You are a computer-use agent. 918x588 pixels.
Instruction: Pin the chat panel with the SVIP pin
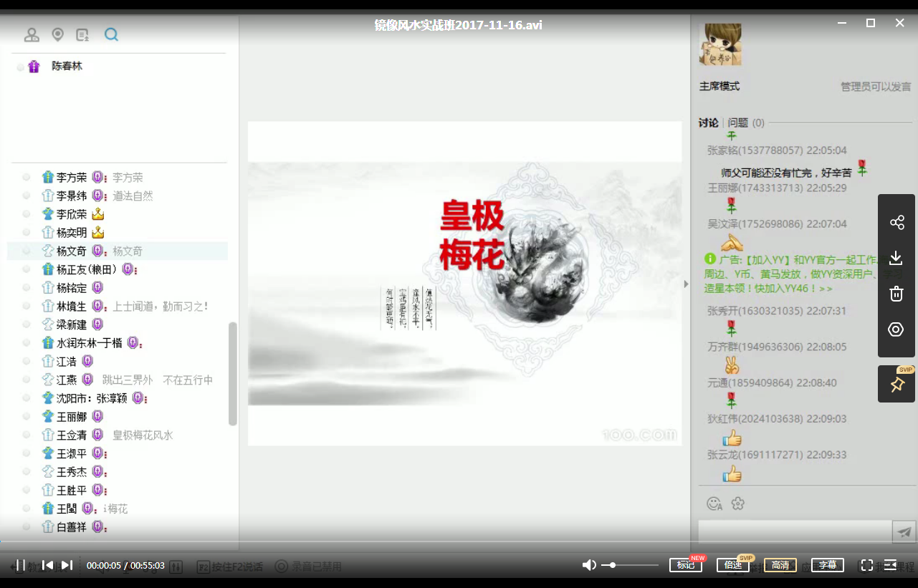897,383
